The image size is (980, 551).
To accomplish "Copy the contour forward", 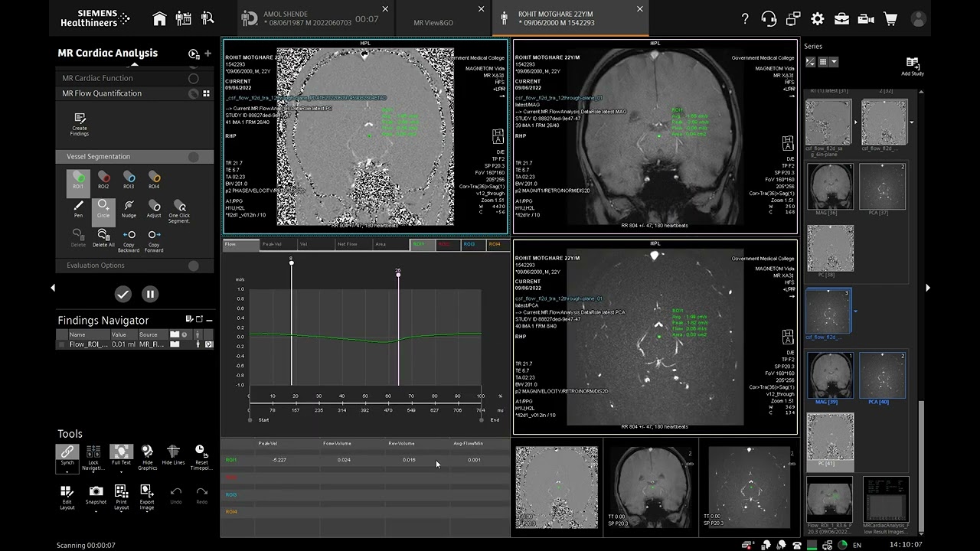I will pyautogui.click(x=154, y=240).
